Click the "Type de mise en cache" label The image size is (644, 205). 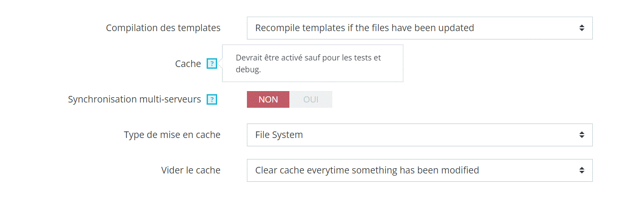pyautogui.click(x=172, y=135)
